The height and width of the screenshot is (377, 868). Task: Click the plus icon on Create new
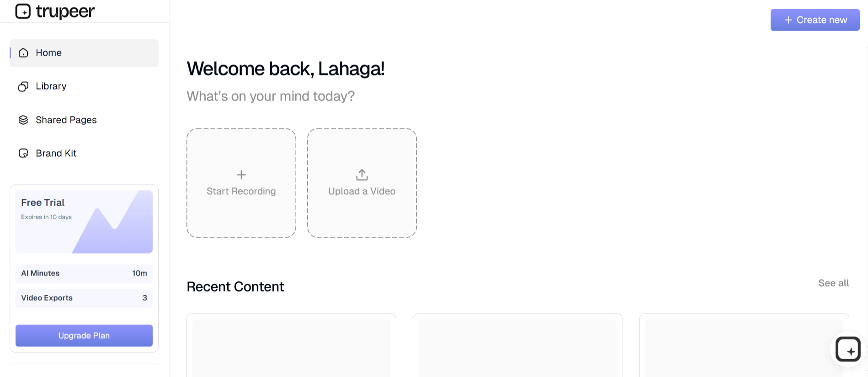pyautogui.click(x=788, y=20)
